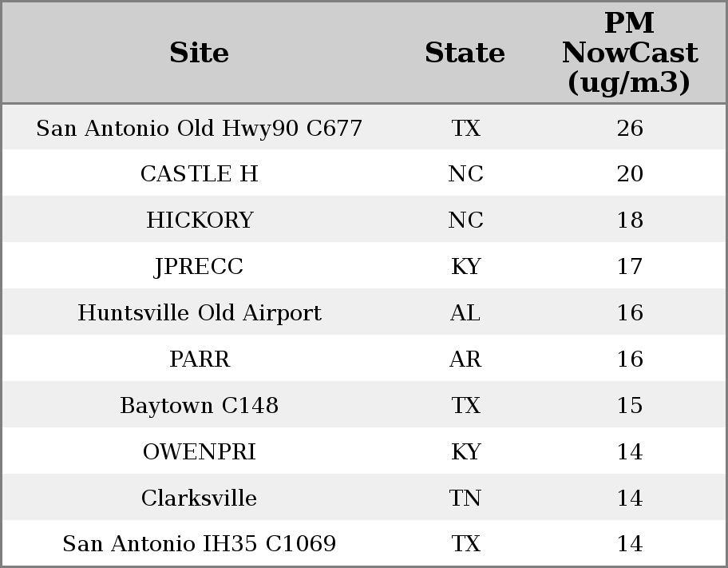Click the Baytown C148 site name

click(199, 406)
